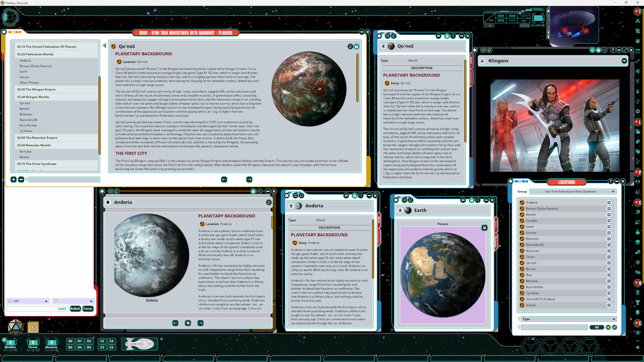The width and height of the screenshot is (644, 362).
Task: Click previous page arrow in Andoria reference
Action: tap(175, 323)
